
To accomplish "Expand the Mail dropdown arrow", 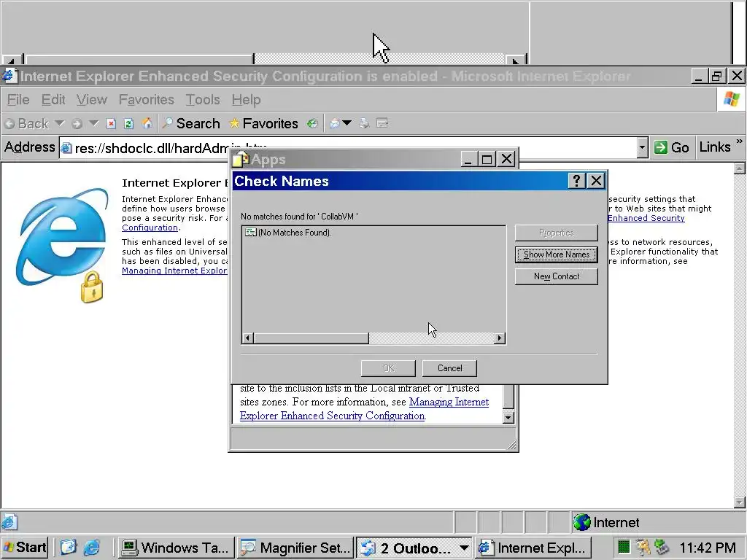I will [347, 123].
